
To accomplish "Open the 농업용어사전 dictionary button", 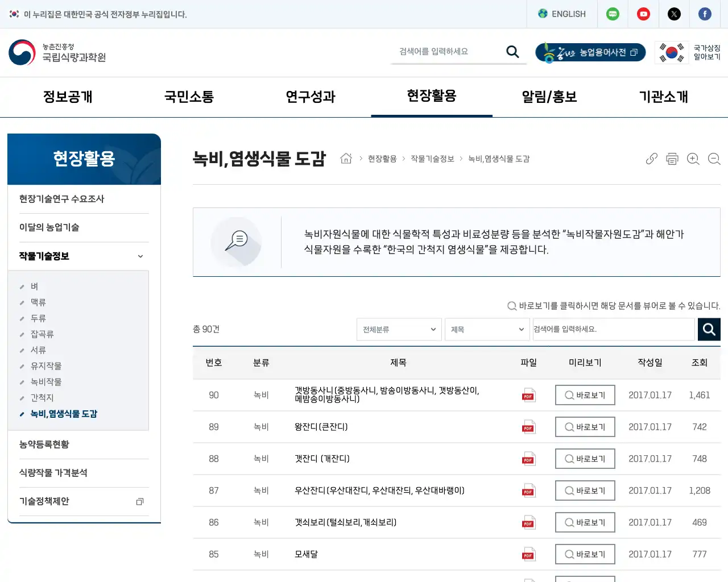I will click(x=590, y=52).
